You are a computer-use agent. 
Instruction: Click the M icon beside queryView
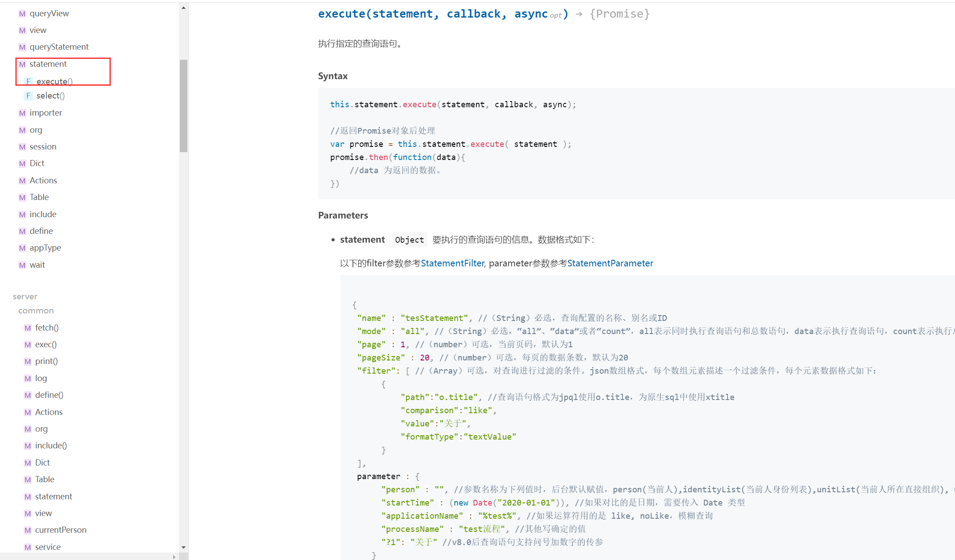[22, 14]
